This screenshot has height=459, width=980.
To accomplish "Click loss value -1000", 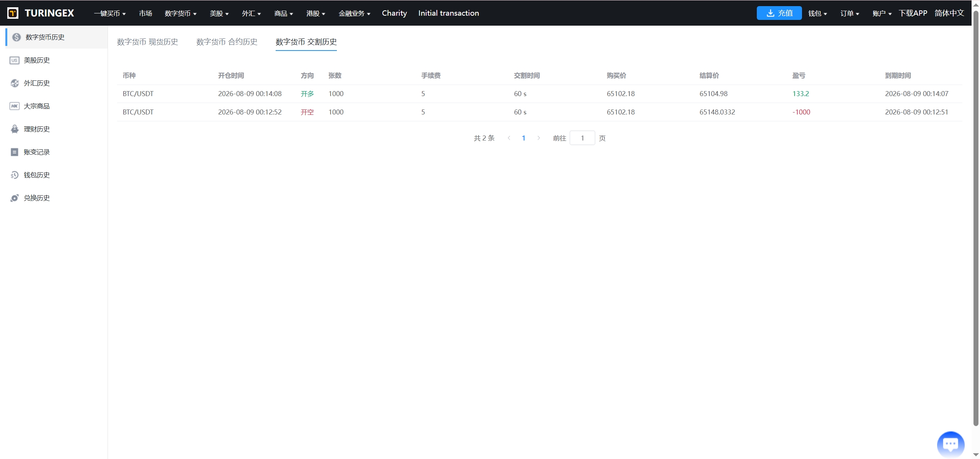I will (801, 112).
